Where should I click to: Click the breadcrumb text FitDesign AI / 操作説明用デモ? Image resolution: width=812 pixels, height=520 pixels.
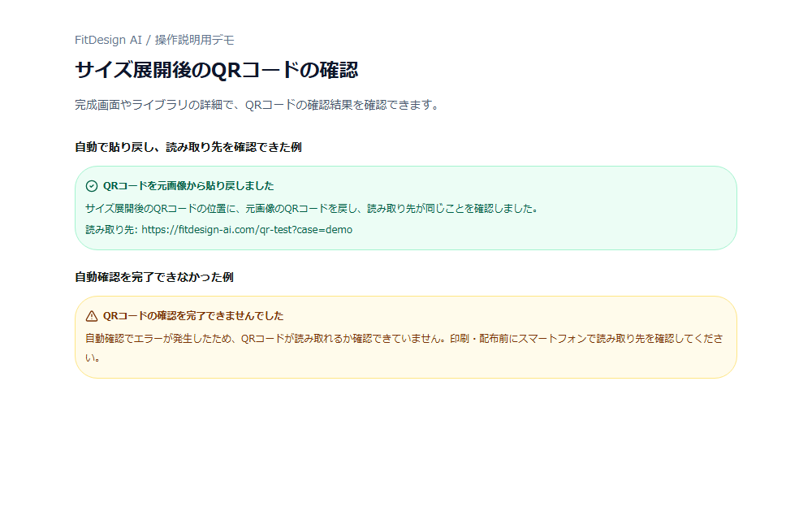[154, 40]
